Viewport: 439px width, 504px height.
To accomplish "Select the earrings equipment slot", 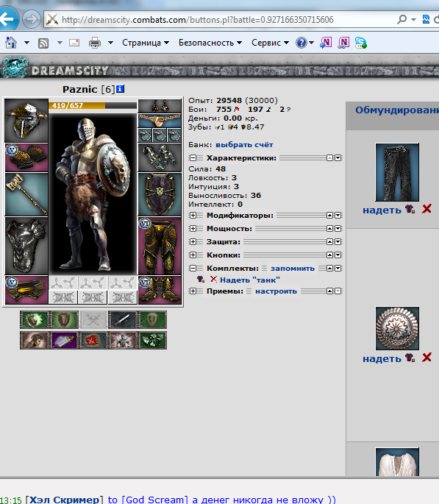I will click(160, 106).
